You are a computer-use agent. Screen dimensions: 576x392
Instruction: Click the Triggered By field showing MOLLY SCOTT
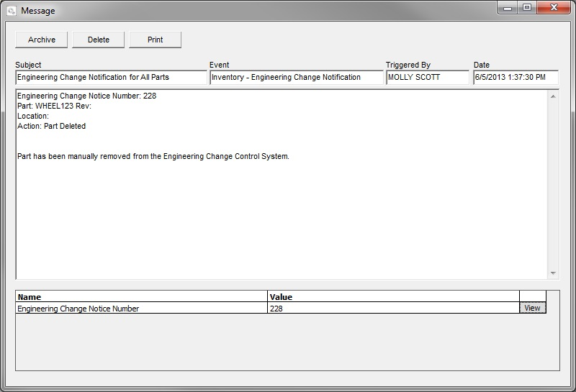tap(428, 78)
